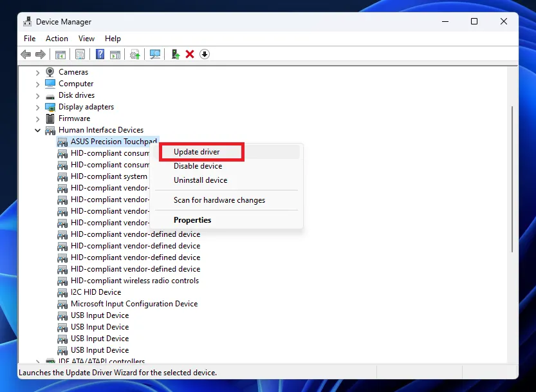
Task: Choose Disable device from the context menu
Action: tap(228, 166)
